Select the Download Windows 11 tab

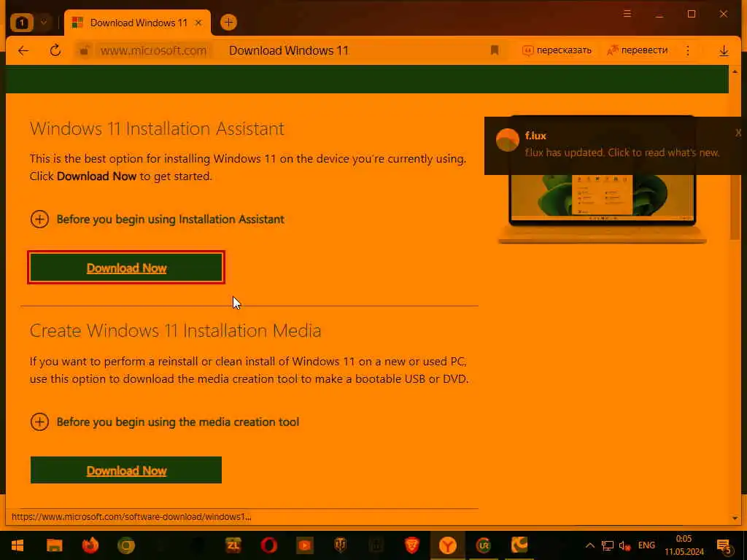137,23
